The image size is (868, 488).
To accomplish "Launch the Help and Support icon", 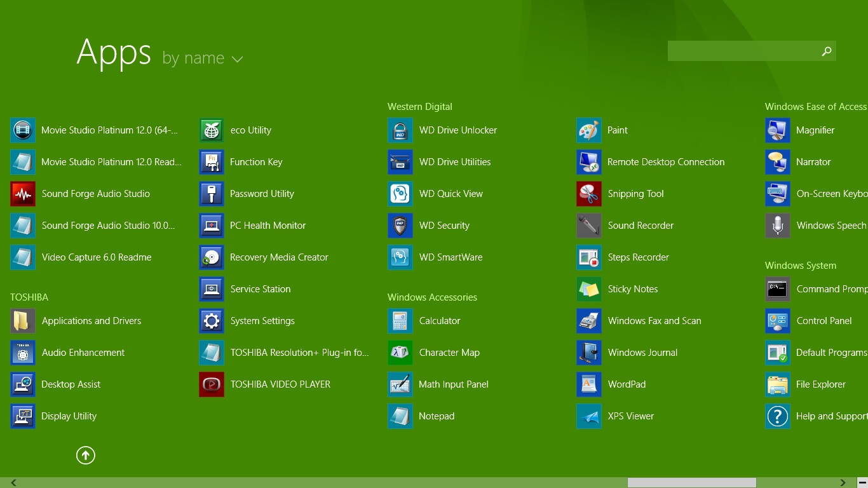I will pos(778,416).
